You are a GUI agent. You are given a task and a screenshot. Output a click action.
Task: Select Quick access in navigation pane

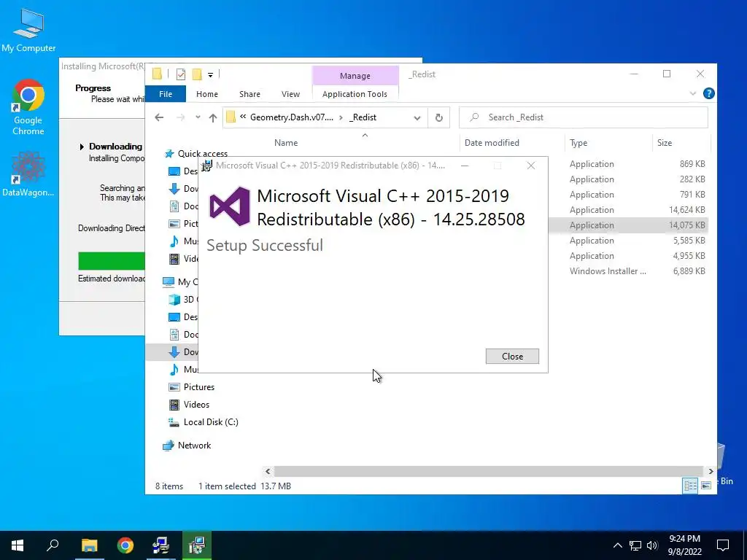click(x=203, y=153)
